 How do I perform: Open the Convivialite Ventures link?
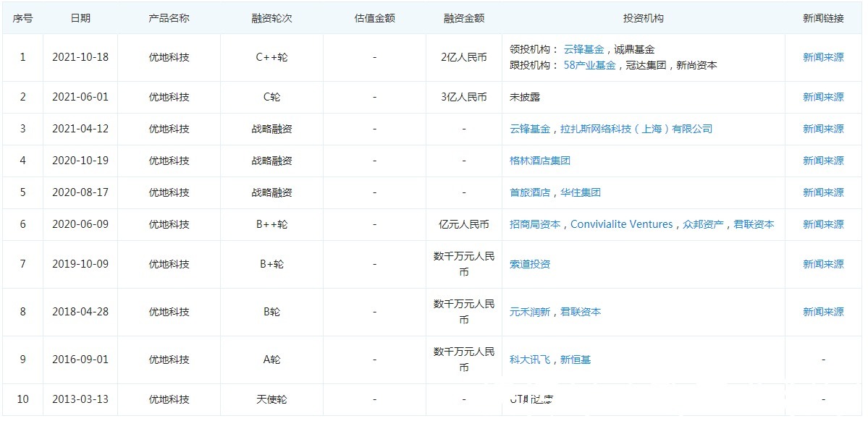tap(621, 224)
